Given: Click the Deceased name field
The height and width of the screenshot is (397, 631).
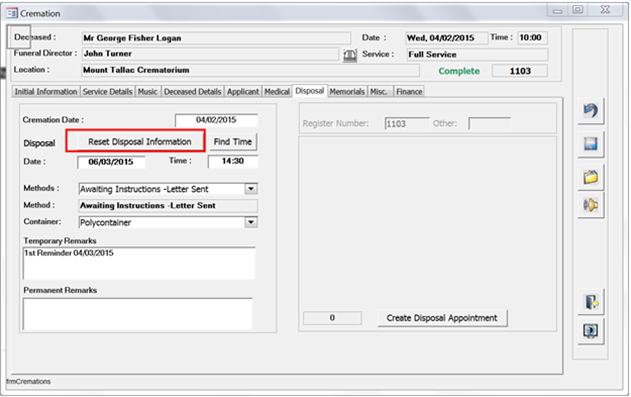Looking at the screenshot, I should tap(216, 38).
